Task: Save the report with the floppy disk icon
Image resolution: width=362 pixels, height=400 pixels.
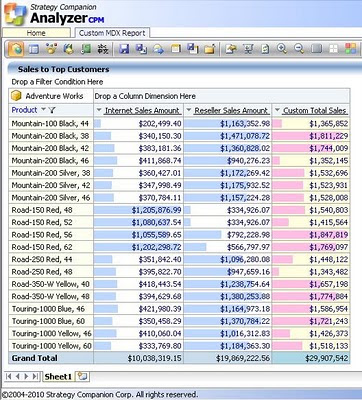Action: point(124,49)
